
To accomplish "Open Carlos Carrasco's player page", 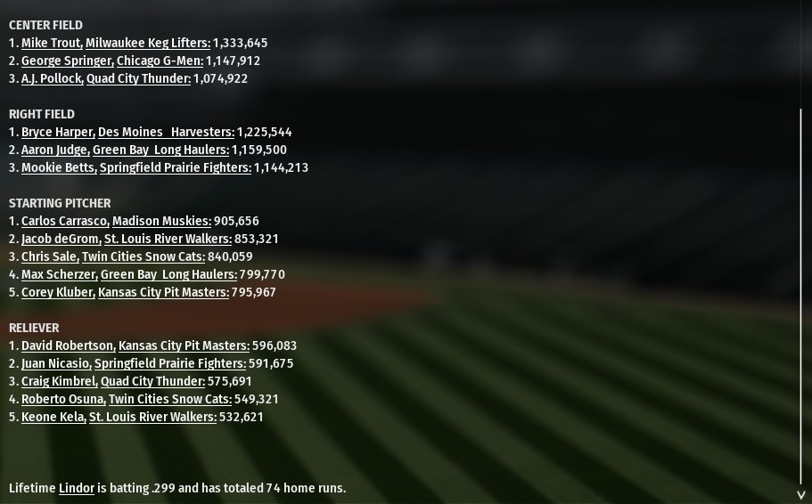I will click(x=65, y=221).
